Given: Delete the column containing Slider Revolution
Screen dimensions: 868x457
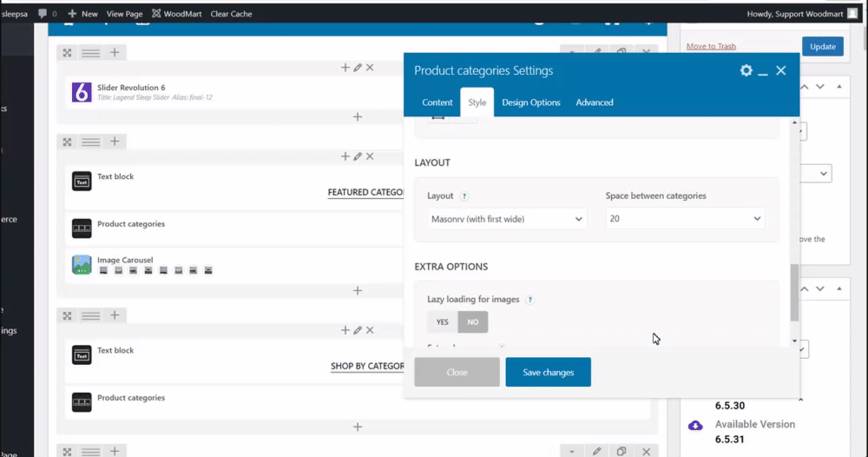Looking at the screenshot, I should (x=370, y=68).
